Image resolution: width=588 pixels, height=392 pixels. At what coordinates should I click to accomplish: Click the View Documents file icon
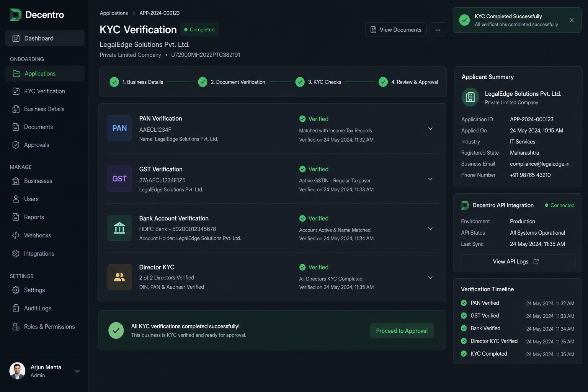[373, 29]
